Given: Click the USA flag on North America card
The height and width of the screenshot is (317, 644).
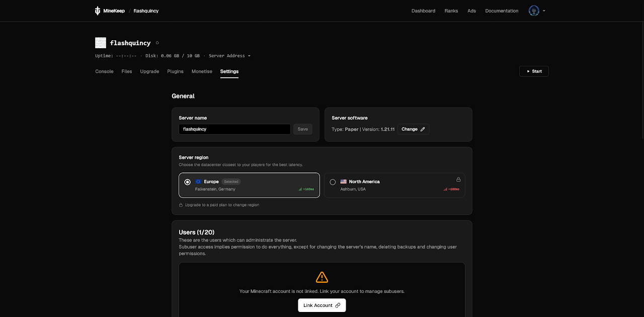Looking at the screenshot, I should (343, 181).
